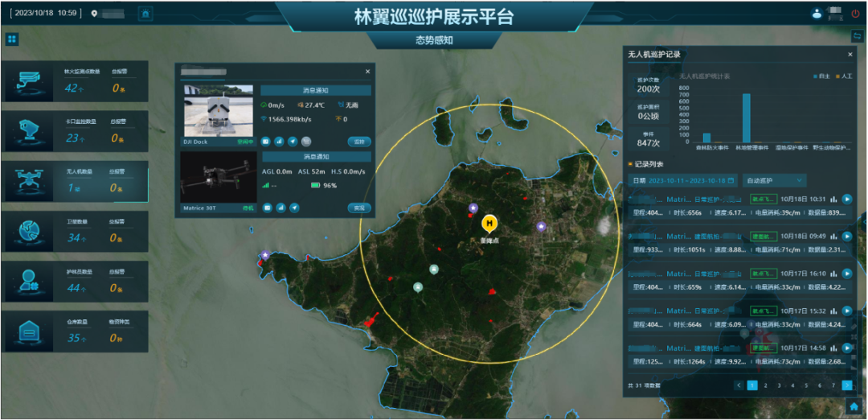
Task: Open the 自动巡护 dropdown filter
Action: coord(773,180)
